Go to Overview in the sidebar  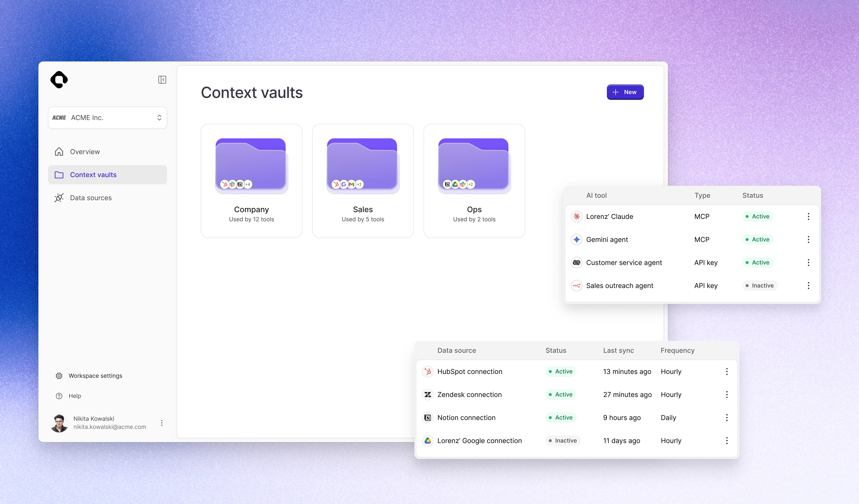click(85, 152)
